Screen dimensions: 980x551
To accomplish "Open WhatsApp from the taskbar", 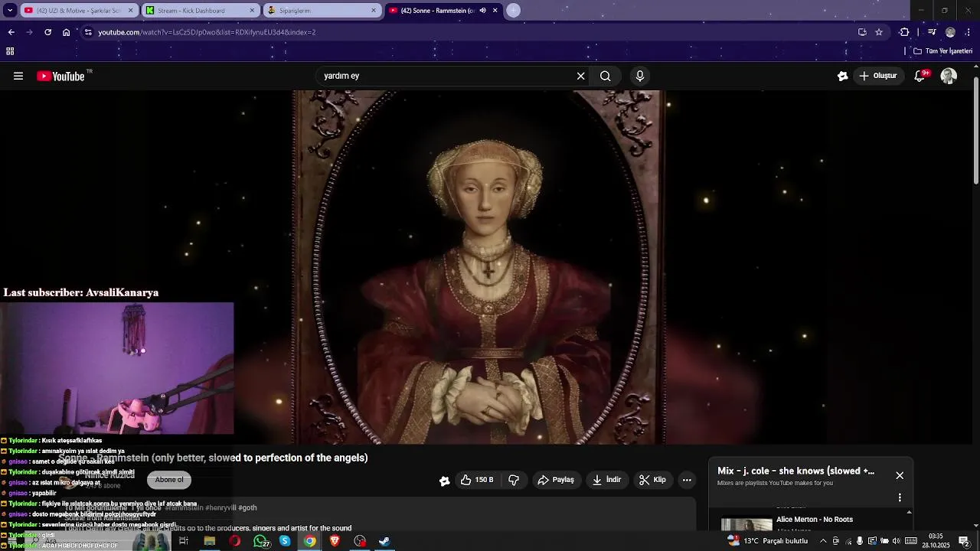I will click(x=260, y=541).
